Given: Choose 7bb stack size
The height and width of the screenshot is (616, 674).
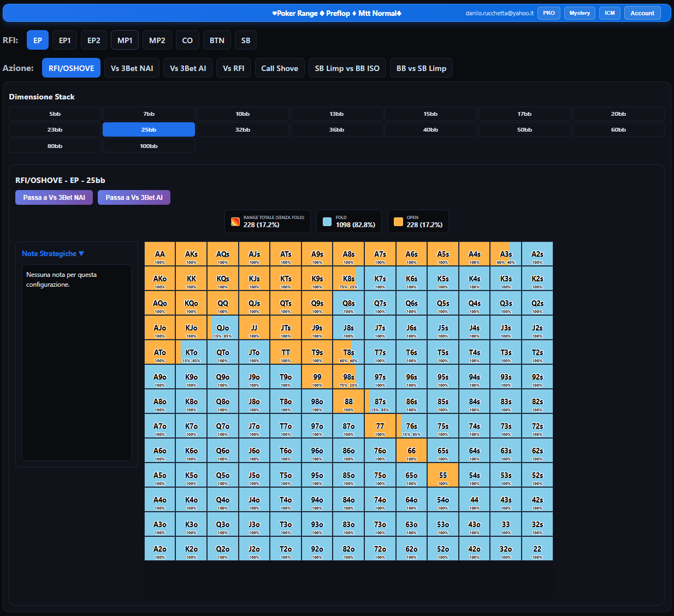Looking at the screenshot, I should point(149,114).
